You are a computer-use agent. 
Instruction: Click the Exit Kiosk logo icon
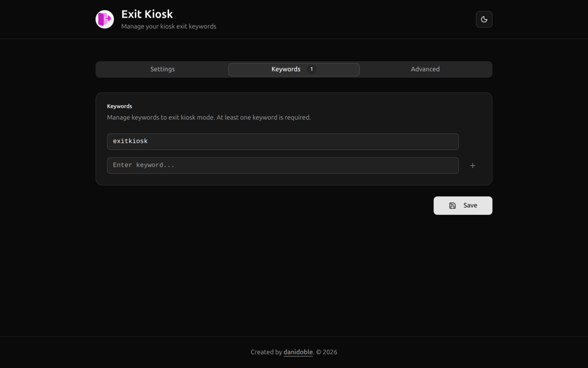105,19
